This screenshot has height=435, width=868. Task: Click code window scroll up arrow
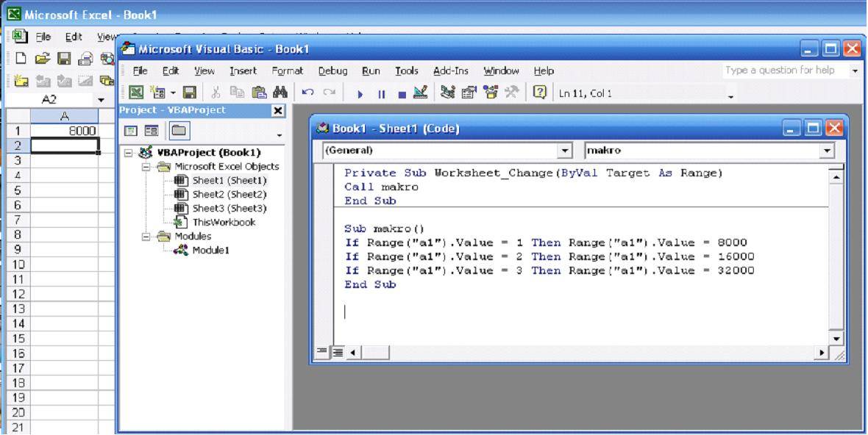point(836,177)
